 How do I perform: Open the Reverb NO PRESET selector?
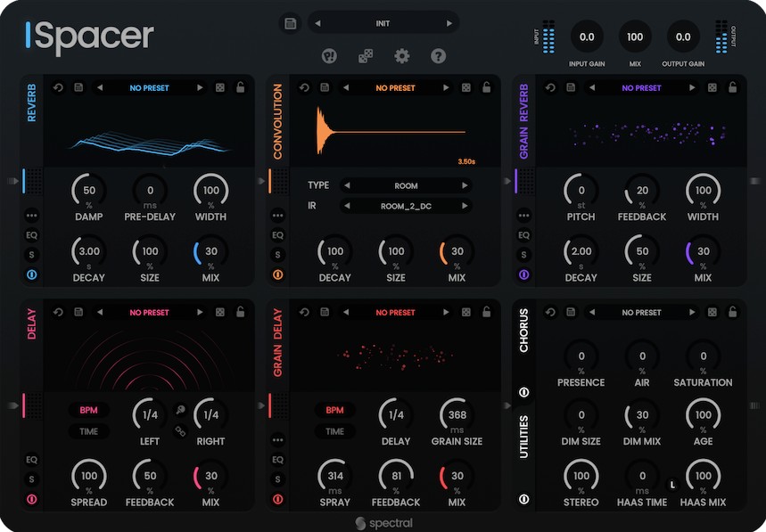tap(150, 88)
